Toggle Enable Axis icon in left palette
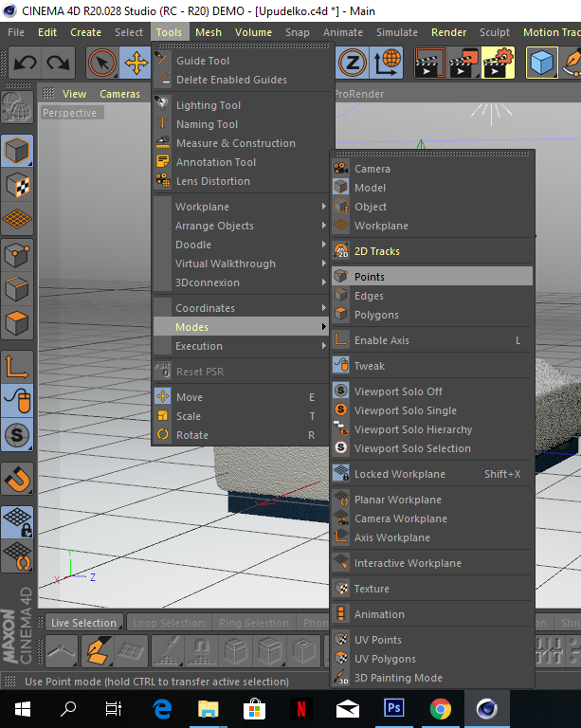This screenshot has width=581, height=728. coord(17,366)
